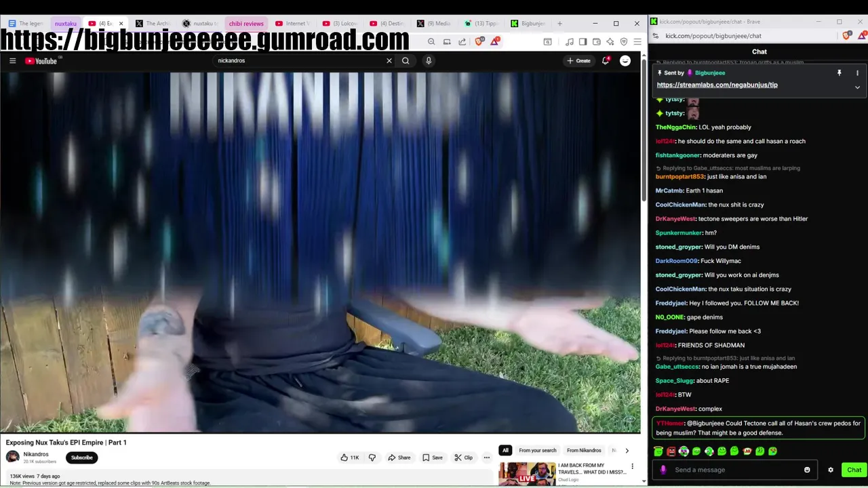The image size is (868, 488).
Task: Click the Share button under video
Action: (399, 457)
